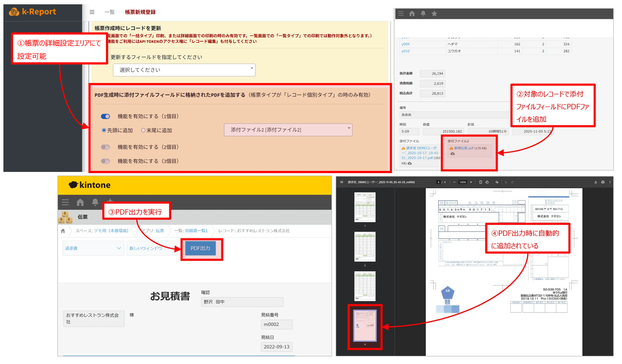The image size is (622, 364).
Task: Disable the 機能を有効にする（1個目） toggle
Action: (105, 116)
